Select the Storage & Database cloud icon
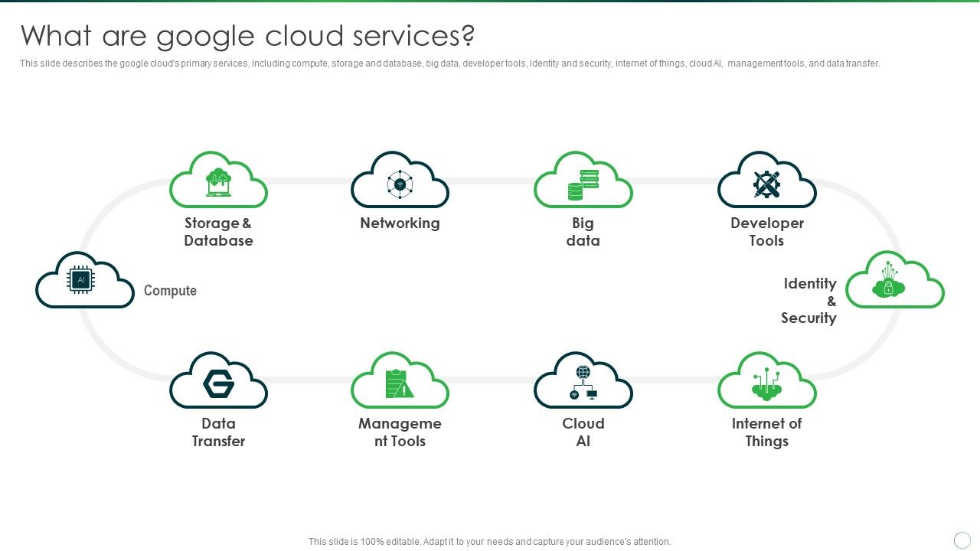Image resolution: width=980 pixels, height=551 pixels. pyautogui.click(x=219, y=180)
